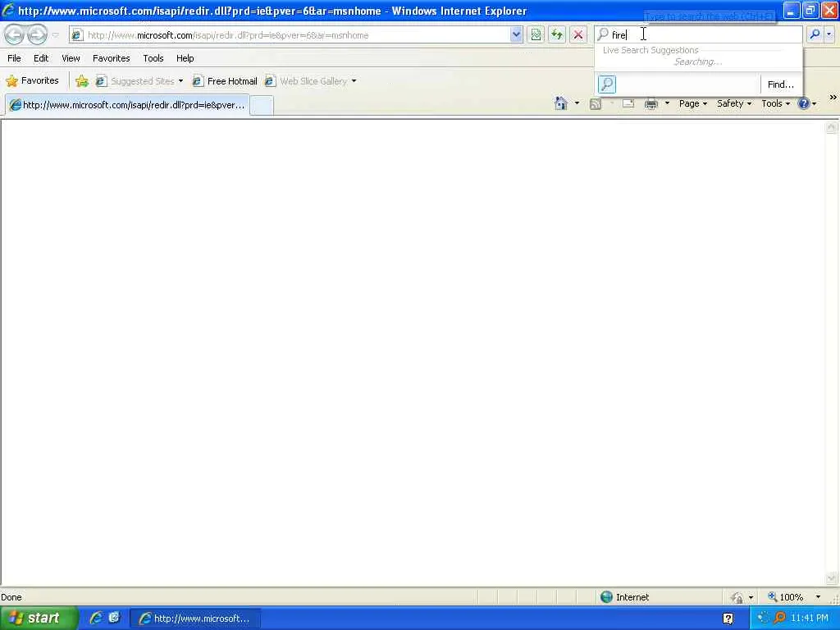
Task: Expand the Suggested Sites dropdown arrow
Action: coord(180,81)
